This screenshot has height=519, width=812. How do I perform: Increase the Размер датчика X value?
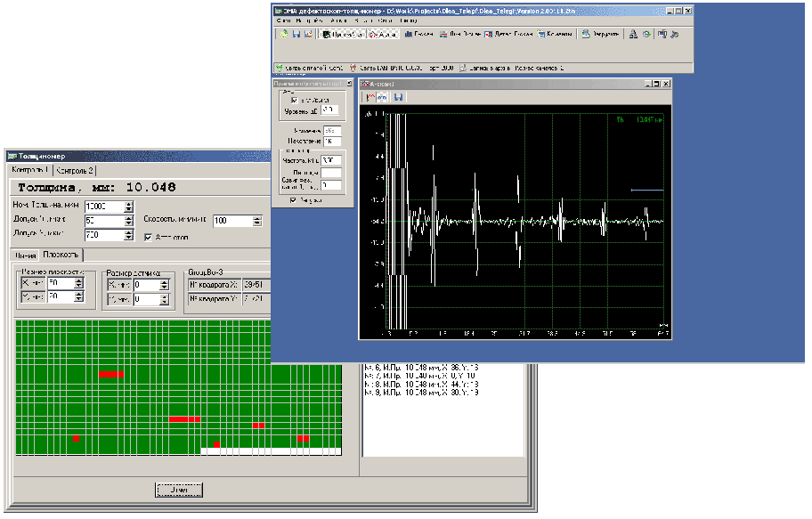coord(164,282)
